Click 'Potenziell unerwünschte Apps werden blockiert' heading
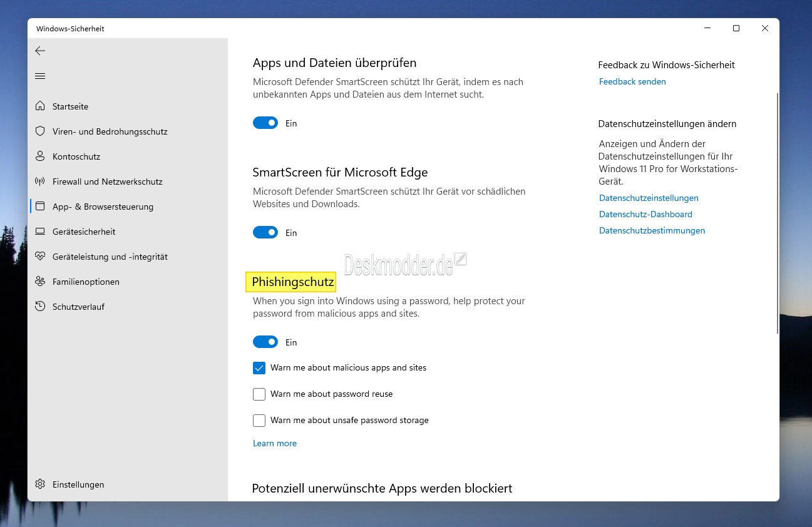This screenshot has width=812, height=527. [x=382, y=488]
